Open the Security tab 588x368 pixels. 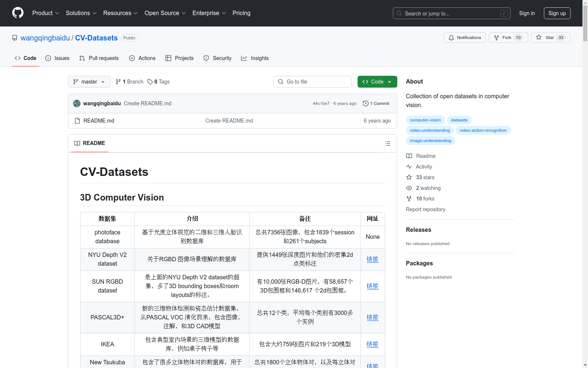tap(218, 58)
